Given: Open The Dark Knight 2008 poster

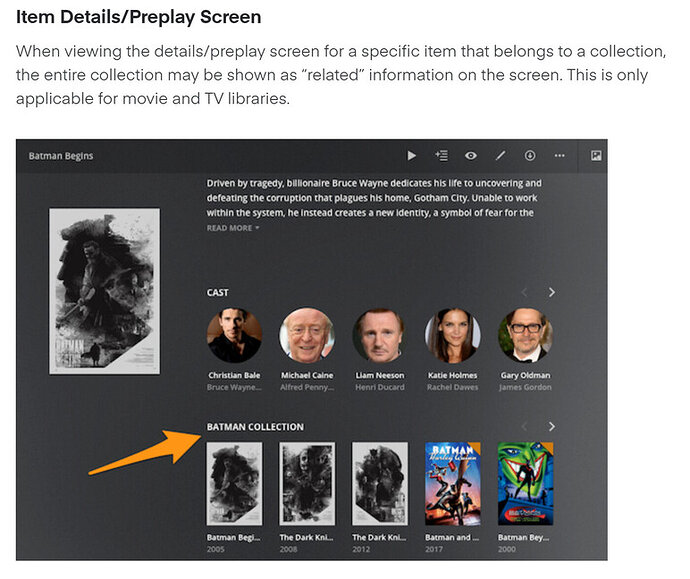Looking at the screenshot, I should (307, 484).
